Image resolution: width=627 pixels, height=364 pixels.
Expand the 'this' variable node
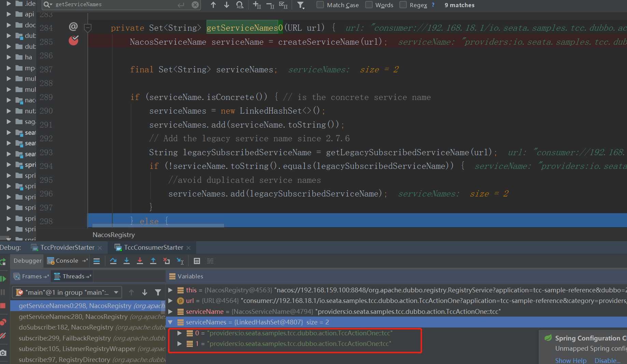coord(170,290)
